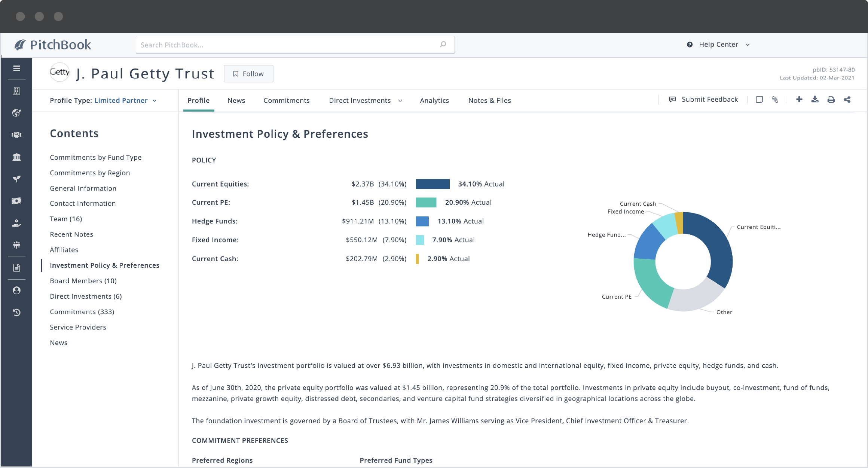The width and height of the screenshot is (868, 468).
Task: Click the attachment paperclip icon
Action: click(775, 100)
